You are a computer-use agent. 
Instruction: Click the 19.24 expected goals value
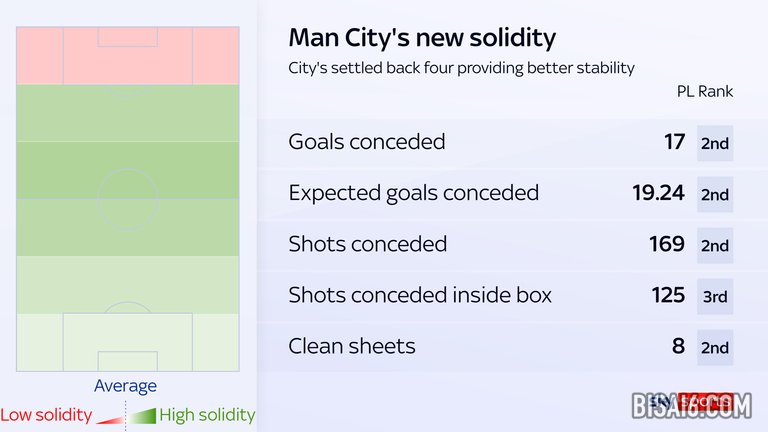[658, 193]
